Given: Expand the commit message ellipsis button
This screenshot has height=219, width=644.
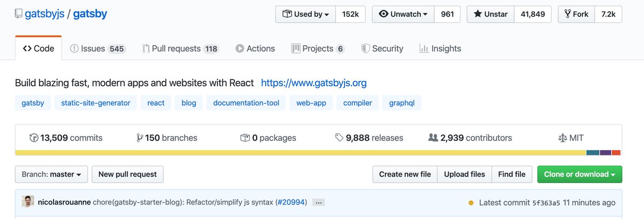Looking at the screenshot, I should pyautogui.click(x=318, y=203).
